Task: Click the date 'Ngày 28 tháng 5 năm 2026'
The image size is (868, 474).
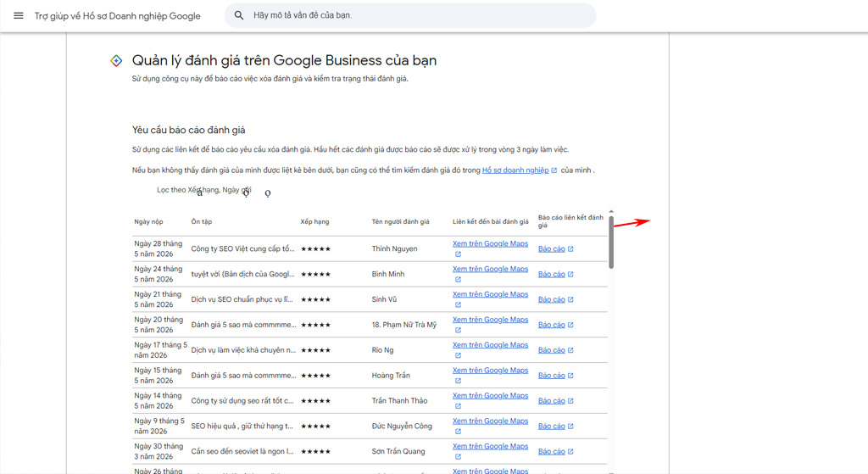Action: [x=159, y=248]
